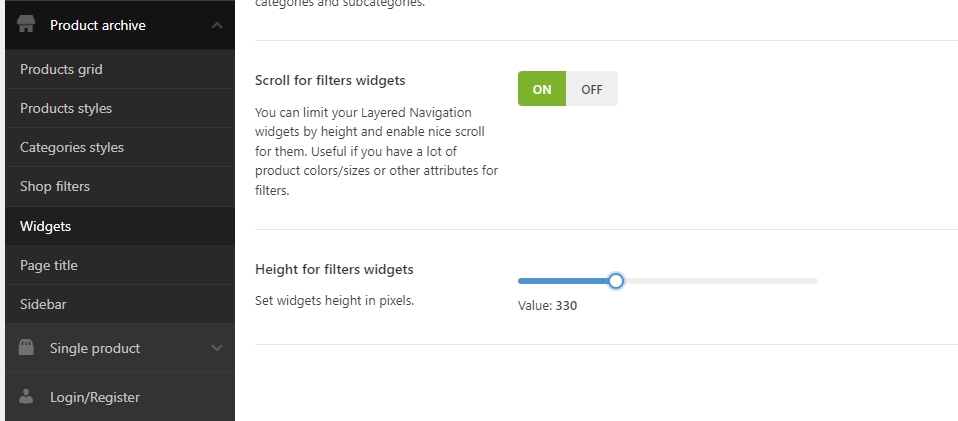The height and width of the screenshot is (421, 958).
Task: Click the filled blue part of height slider
Action: [x=563, y=281]
